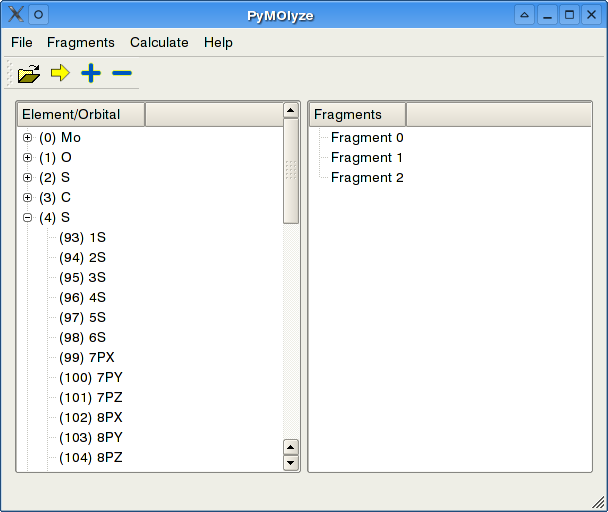The width and height of the screenshot is (608, 512).
Task: Click the Element/Orbital column header
Action: coord(81,114)
